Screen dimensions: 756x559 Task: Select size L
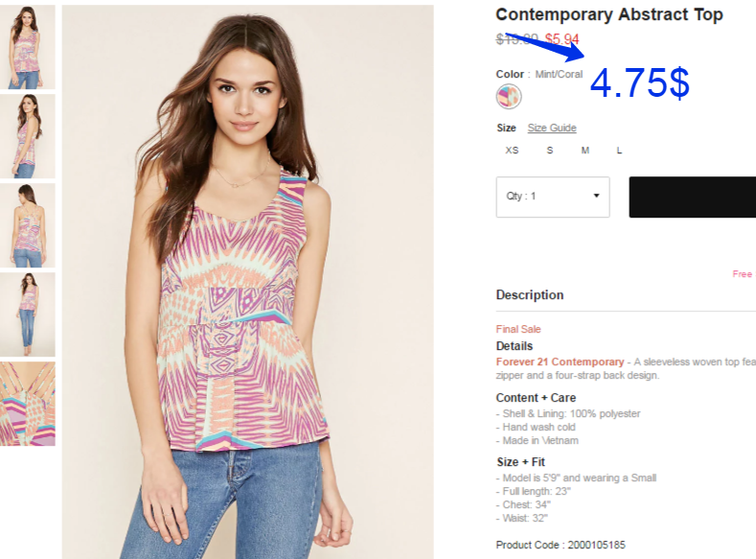pyautogui.click(x=619, y=151)
